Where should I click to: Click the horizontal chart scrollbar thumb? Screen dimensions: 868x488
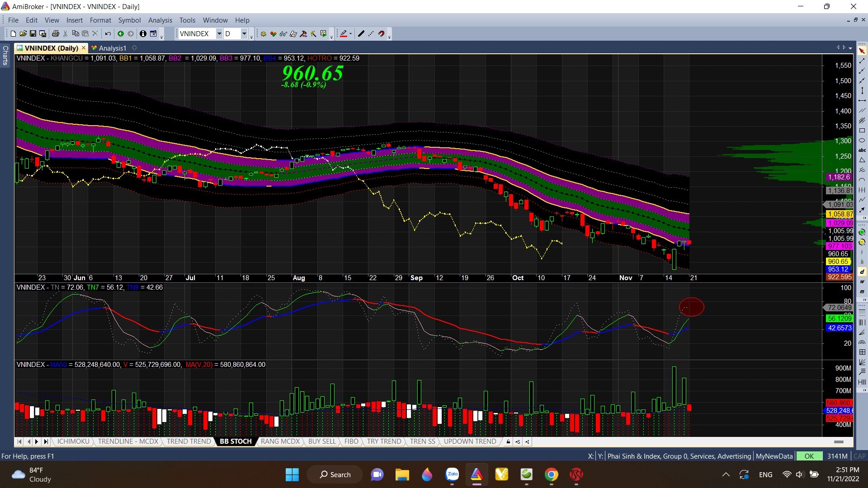click(x=839, y=441)
